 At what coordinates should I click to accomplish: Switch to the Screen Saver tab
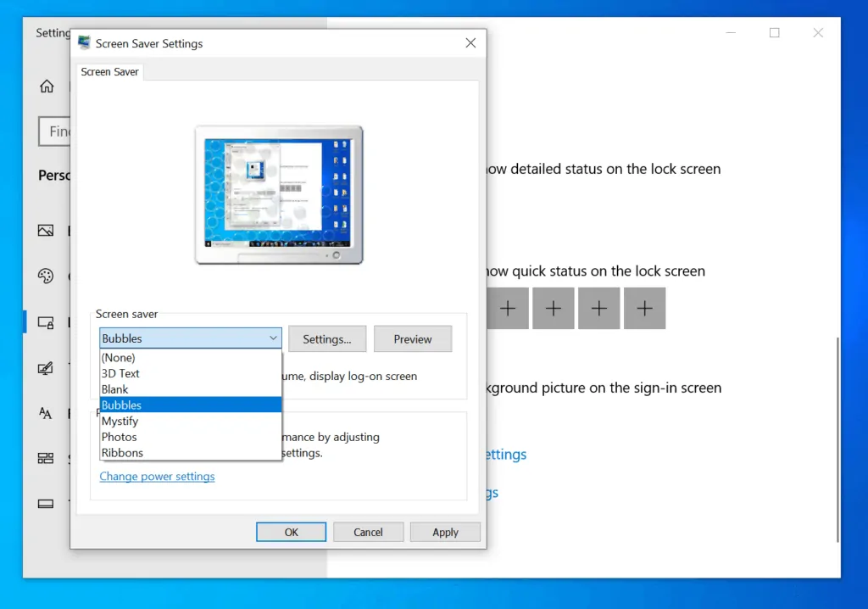click(110, 72)
